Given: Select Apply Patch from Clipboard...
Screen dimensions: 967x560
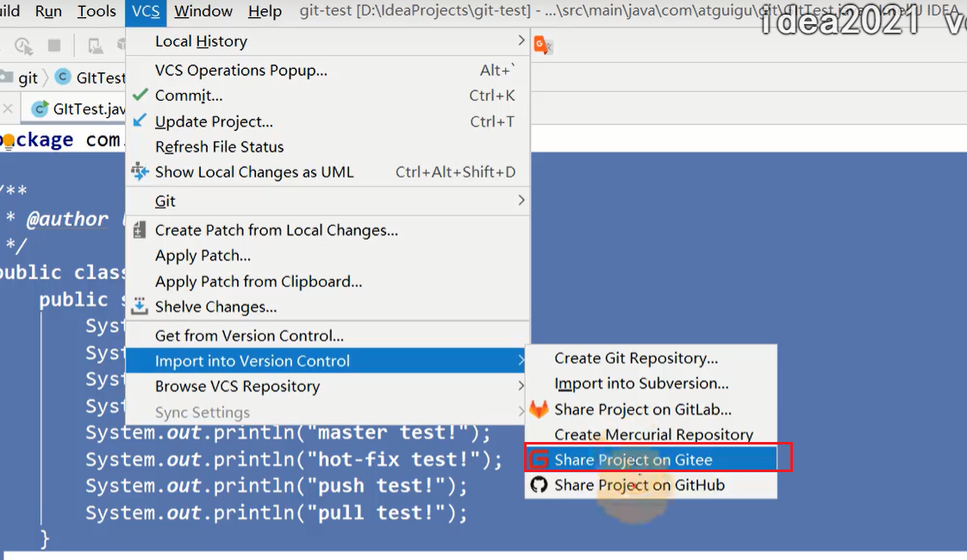Looking at the screenshot, I should [x=328, y=281].
